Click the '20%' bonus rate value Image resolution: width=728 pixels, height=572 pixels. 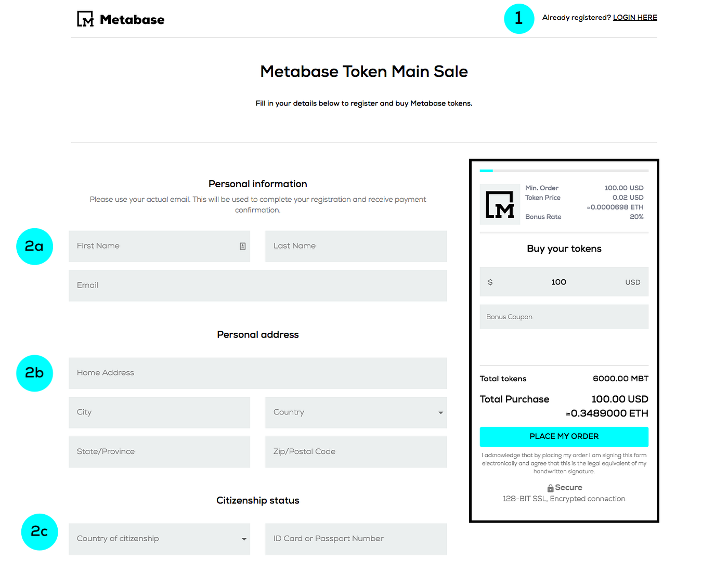coord(637,217)
